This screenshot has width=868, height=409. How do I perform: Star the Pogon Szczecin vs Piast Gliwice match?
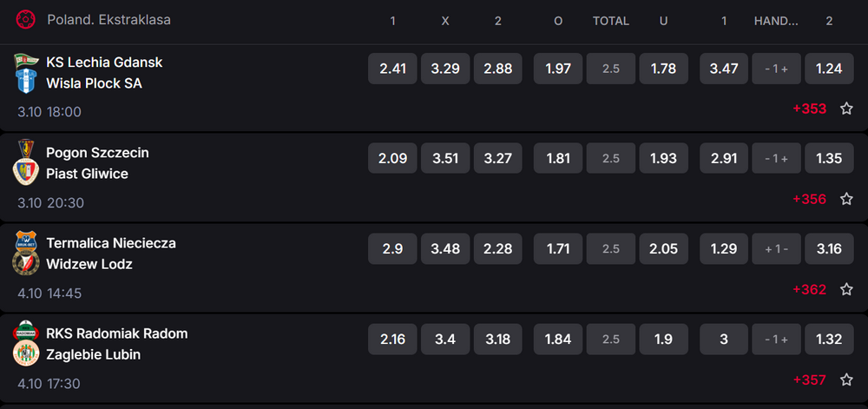pyautogui.click(x=846, y=200)
